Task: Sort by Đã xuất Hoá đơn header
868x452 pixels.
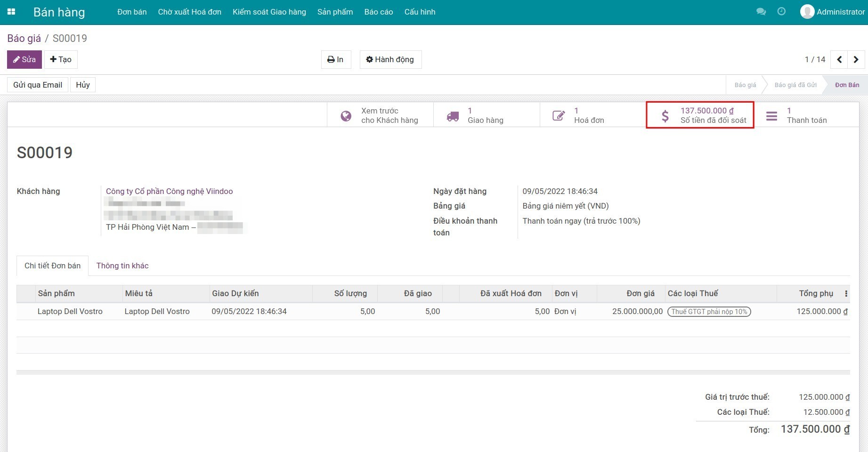Action: [x=506, y=293]
